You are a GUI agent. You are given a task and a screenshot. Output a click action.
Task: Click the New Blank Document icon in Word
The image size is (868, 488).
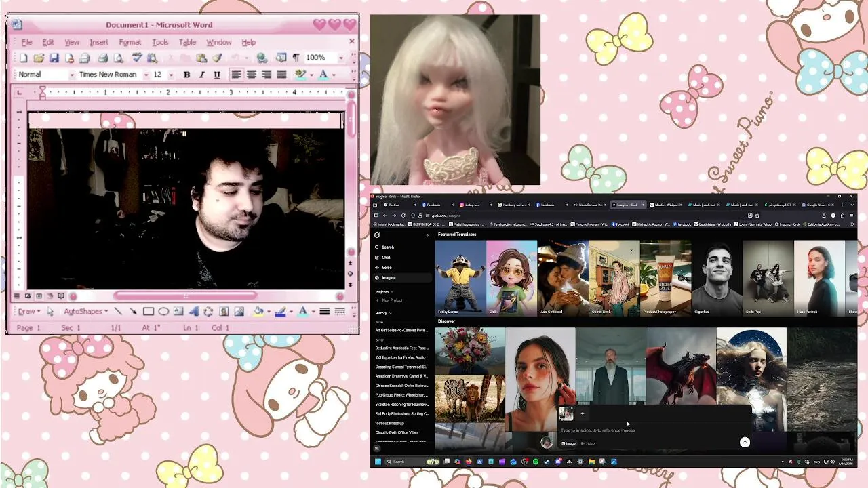[x=24, y=58]
